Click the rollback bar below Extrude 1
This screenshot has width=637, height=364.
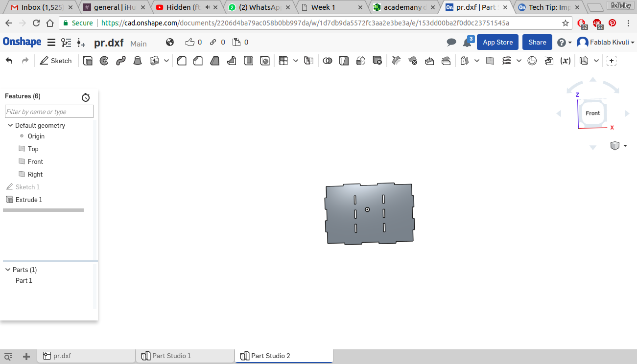[x=43, y=210]
